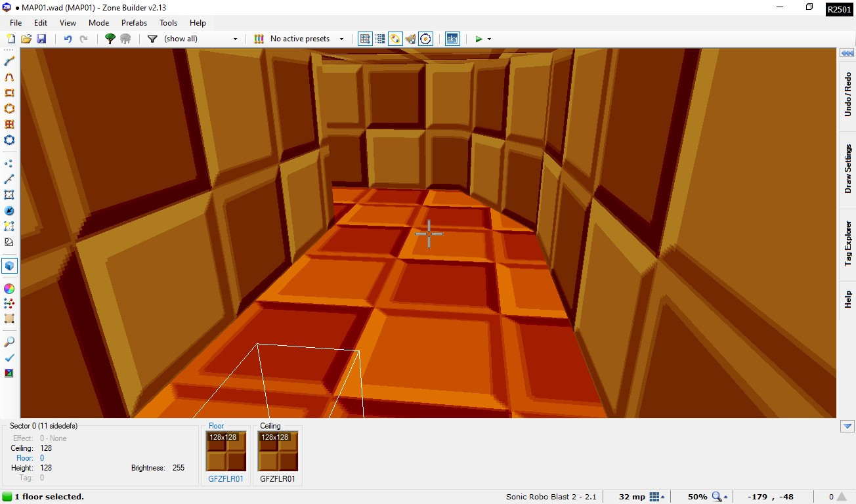The image size is (856, 504).
Task: Click the magnifying glass in left toolbar
Action: pyautogui.click(x=9, y=342)
